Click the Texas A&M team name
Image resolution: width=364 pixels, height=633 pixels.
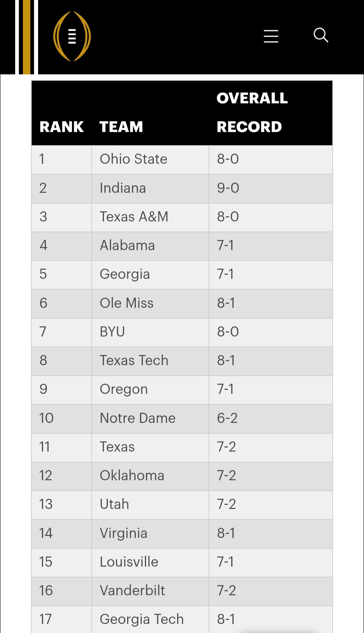[x=134, y=217]
